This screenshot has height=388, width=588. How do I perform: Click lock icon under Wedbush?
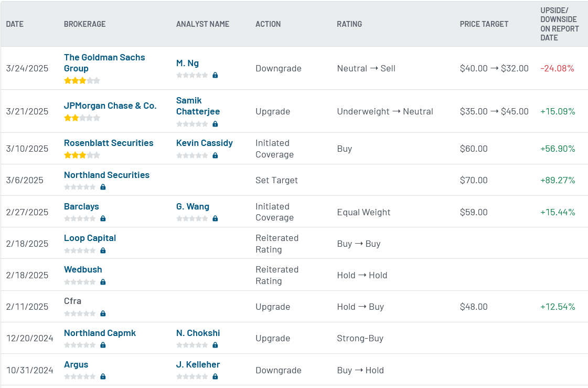pyautogui.click(x=103, y=282)
